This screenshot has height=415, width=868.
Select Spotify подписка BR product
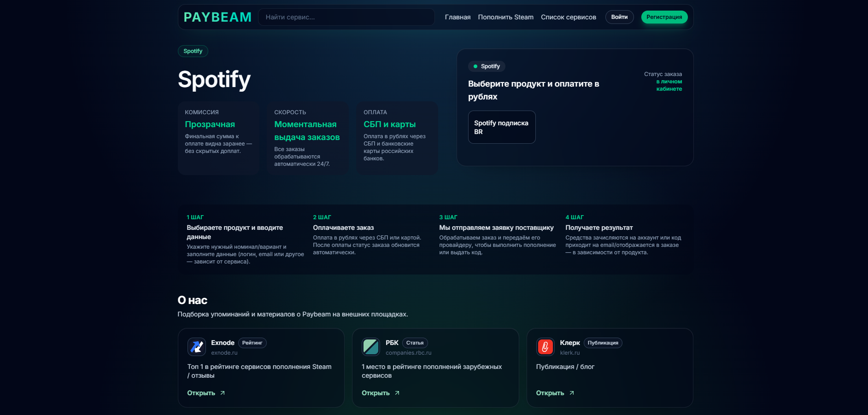(501, 127)
